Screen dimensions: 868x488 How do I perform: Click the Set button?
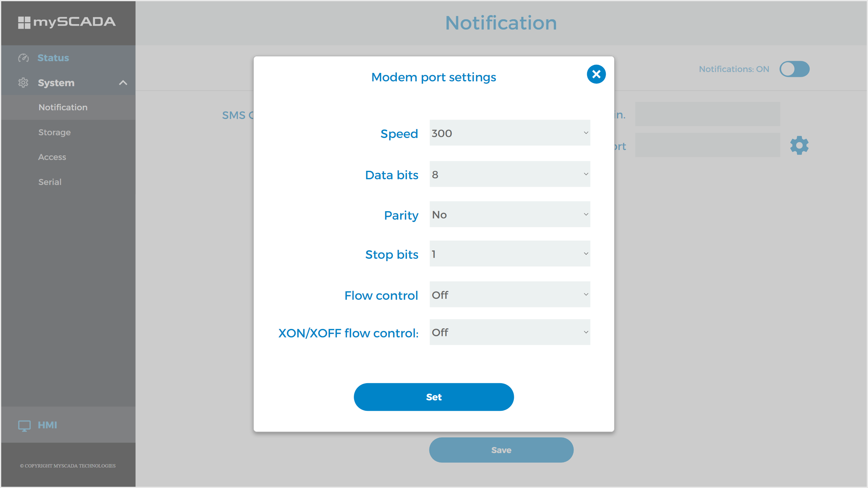tap(434, 397)
